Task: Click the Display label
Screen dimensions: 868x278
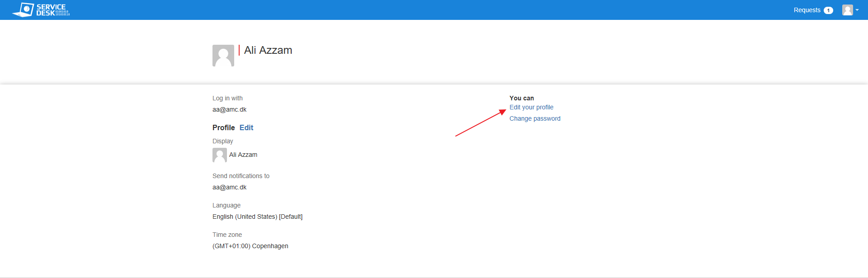Action: pyautogui.click(x=223, y=141)
